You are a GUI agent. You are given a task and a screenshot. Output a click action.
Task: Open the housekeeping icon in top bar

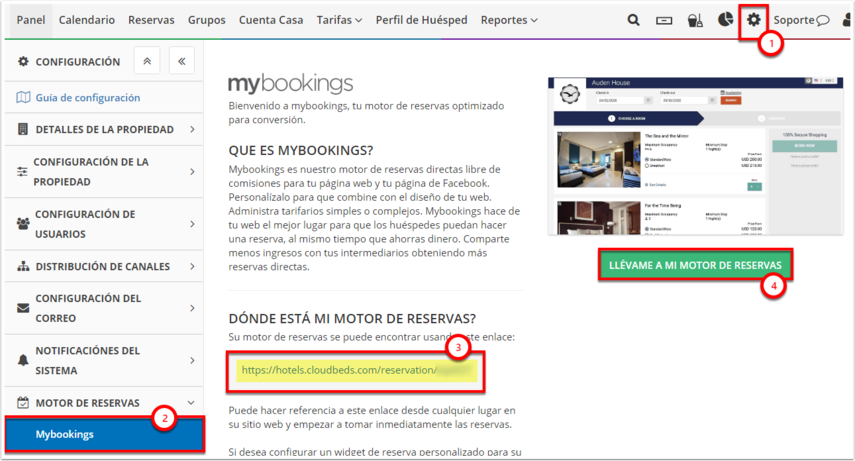(695, 21)
